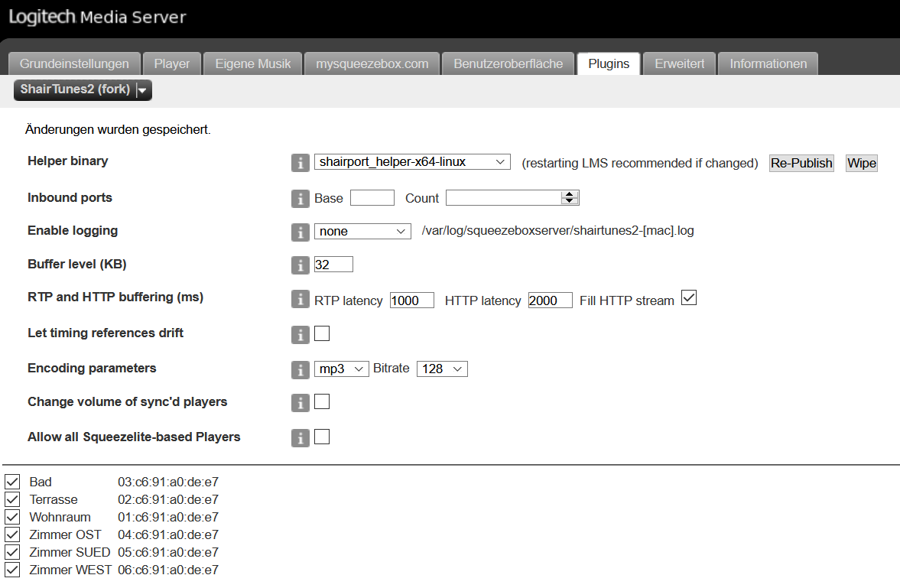Screen dimensions: 900x588
Task: Open the shairport_helper-x64-linux binary dropdown
Action: click(x=412, y=162)
